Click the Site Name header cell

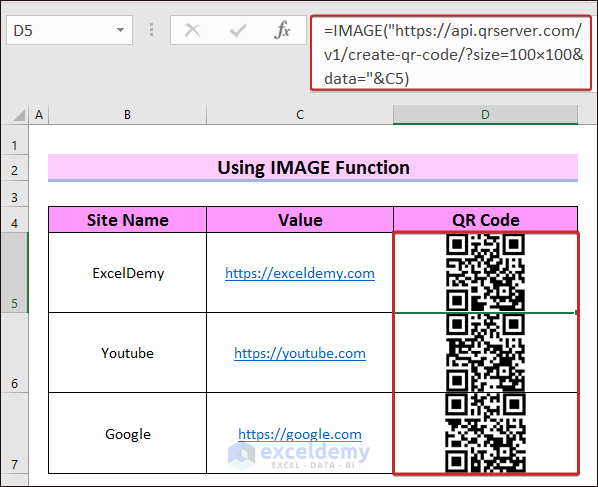[x=128, y=220]
